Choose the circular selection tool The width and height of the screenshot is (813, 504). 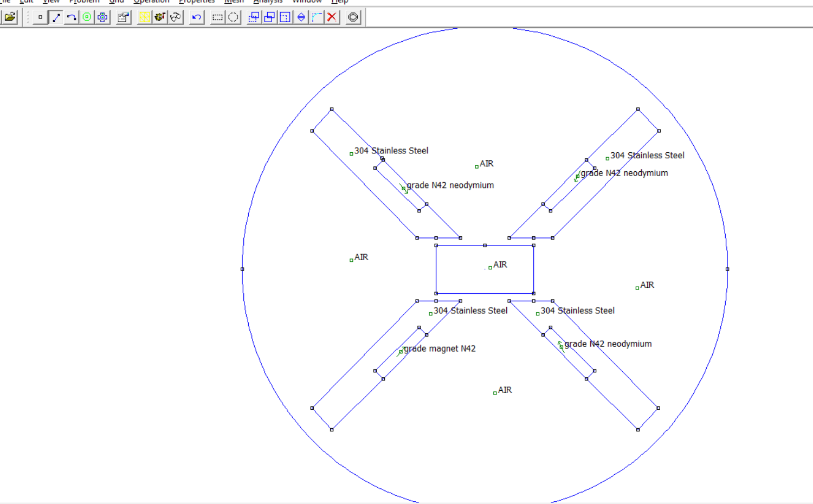click(233, 17)
